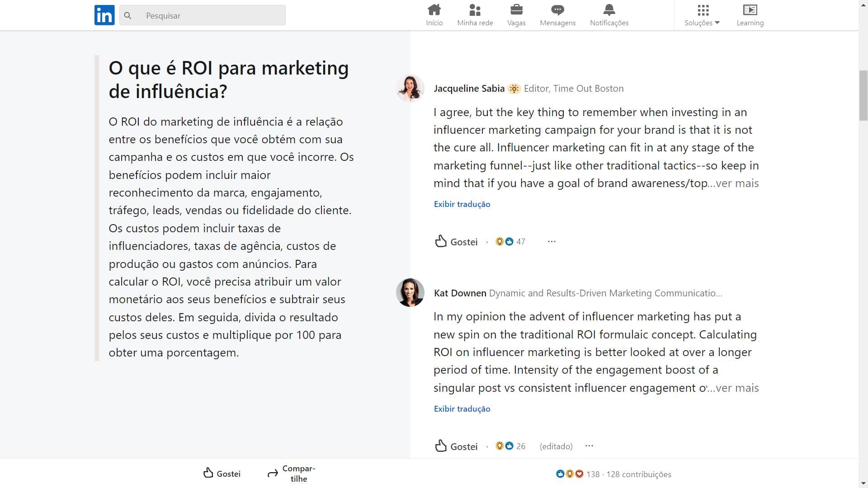Expand Jacqueline Sabia's comment with ver mais
The width and height of the screenshot is (868, 488).
click(737, 183)
